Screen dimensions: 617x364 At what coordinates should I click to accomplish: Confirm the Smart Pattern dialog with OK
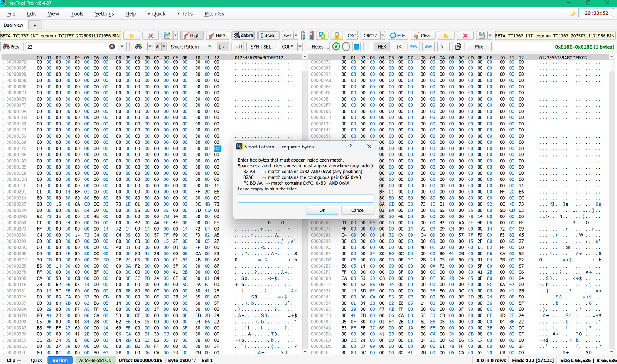[x=322, y=210]
